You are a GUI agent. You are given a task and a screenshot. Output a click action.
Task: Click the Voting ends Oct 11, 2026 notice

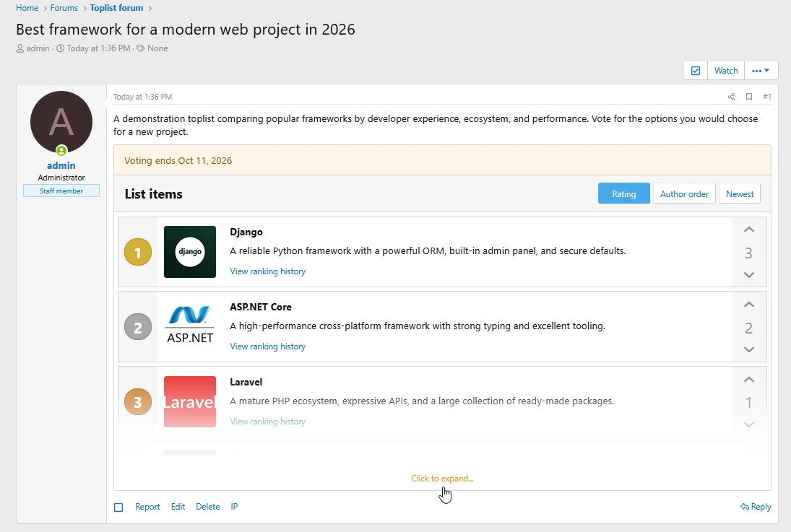(x=442, y=160)
